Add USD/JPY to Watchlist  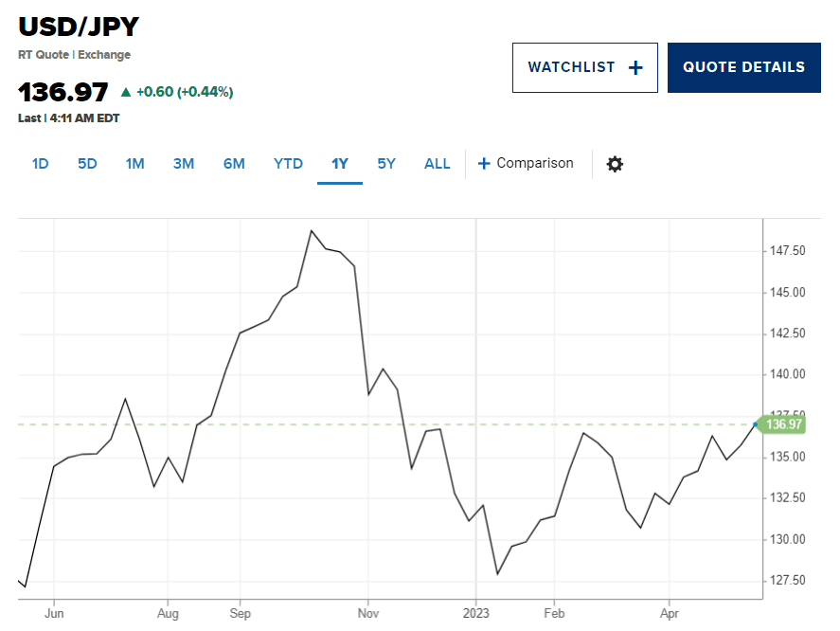click(584, 67)
